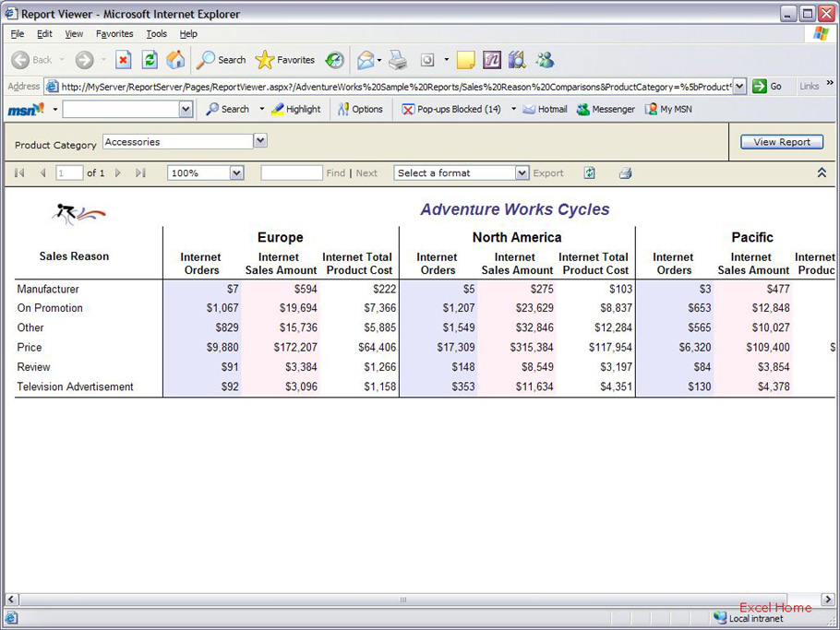Click the horizontal scrollbar thumb
The height and width of the screenshot is (630, 840).
[402, 599]
